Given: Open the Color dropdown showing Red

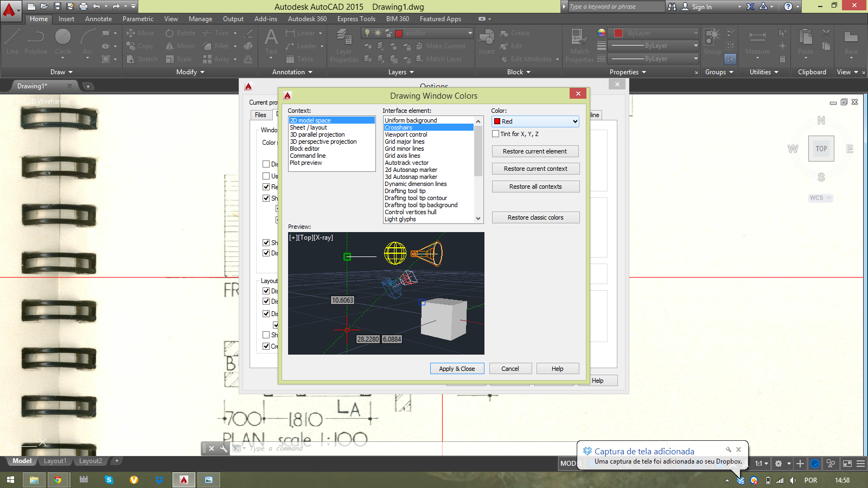Looking at the screenshot, I should coord(535,121).
